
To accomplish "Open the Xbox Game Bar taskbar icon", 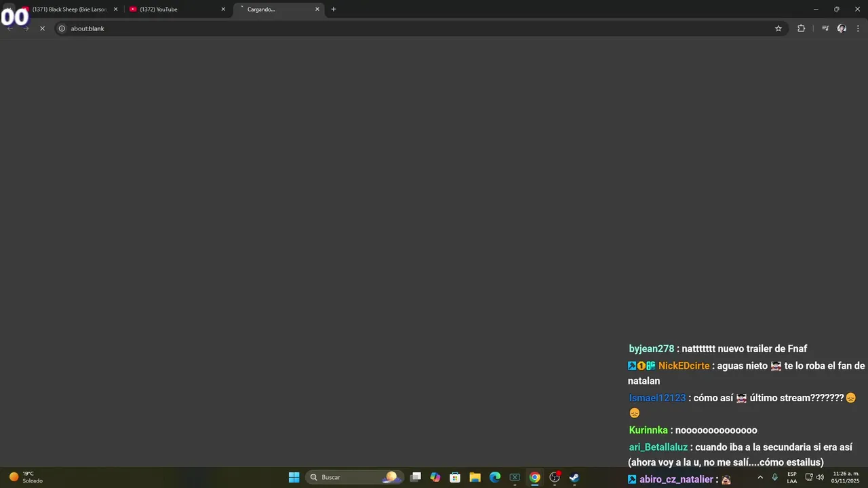I will tap(515, 477).
